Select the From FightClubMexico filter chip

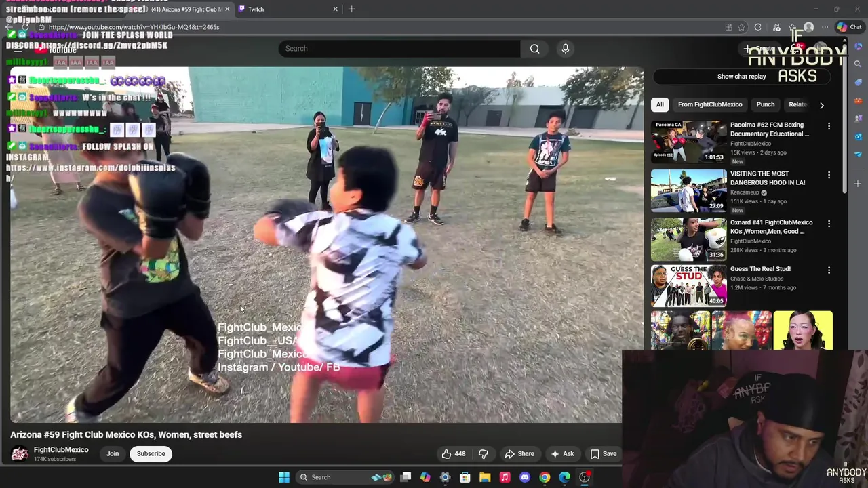click(710, 104)
